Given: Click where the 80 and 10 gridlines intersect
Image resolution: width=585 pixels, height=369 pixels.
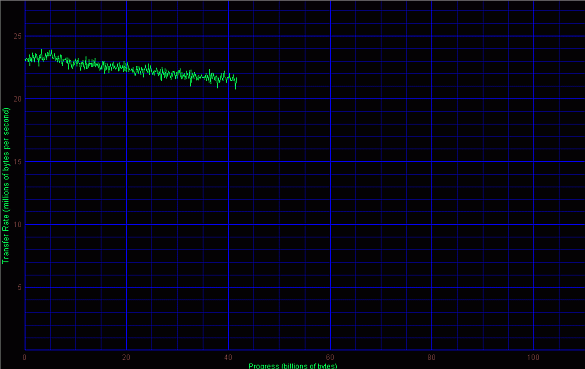Looking at the screenshot, I should [x=432, y=225].
